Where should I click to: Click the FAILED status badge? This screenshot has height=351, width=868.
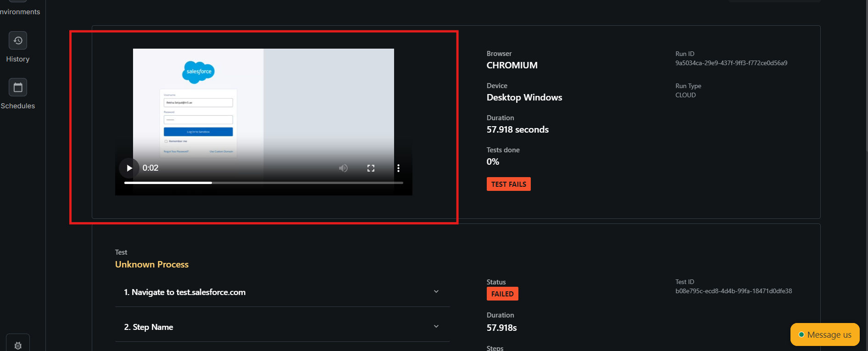pos(502,294)
